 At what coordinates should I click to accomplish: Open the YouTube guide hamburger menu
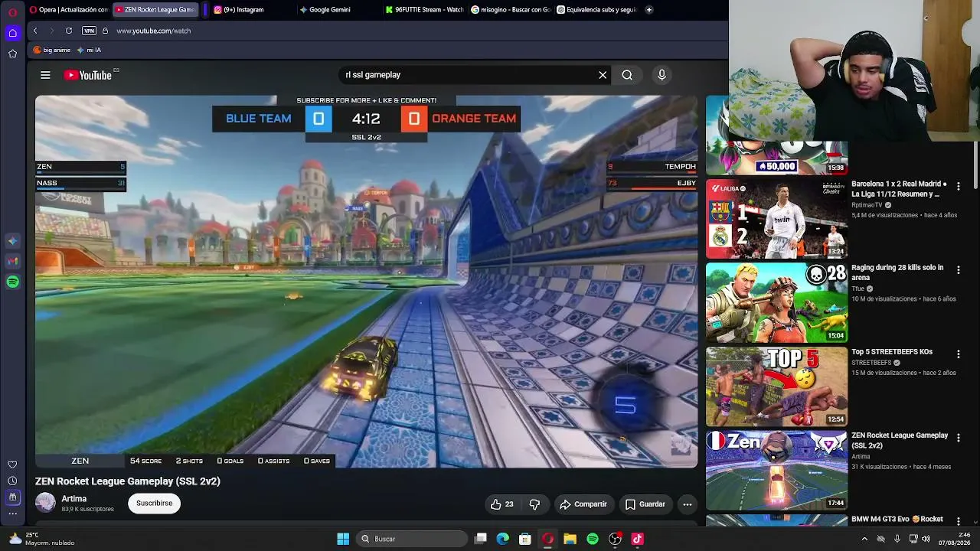[x=45, y=75]
